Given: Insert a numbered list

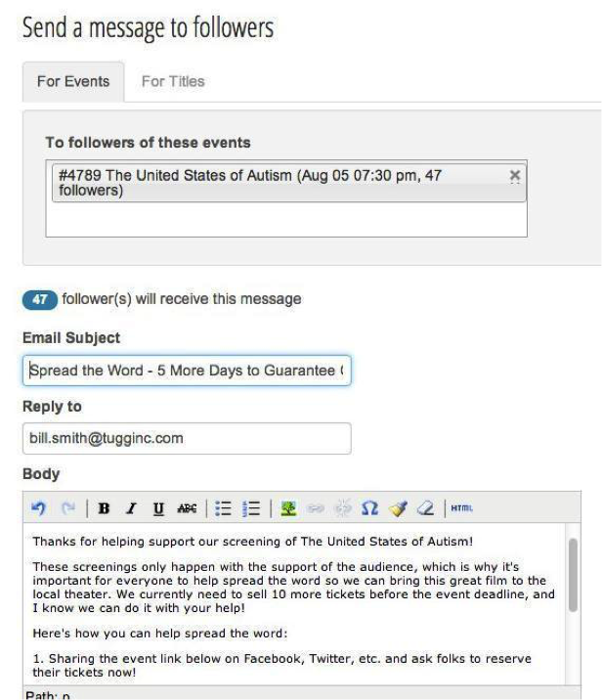Looking at the screenshot, I should (x=251, y=508).
